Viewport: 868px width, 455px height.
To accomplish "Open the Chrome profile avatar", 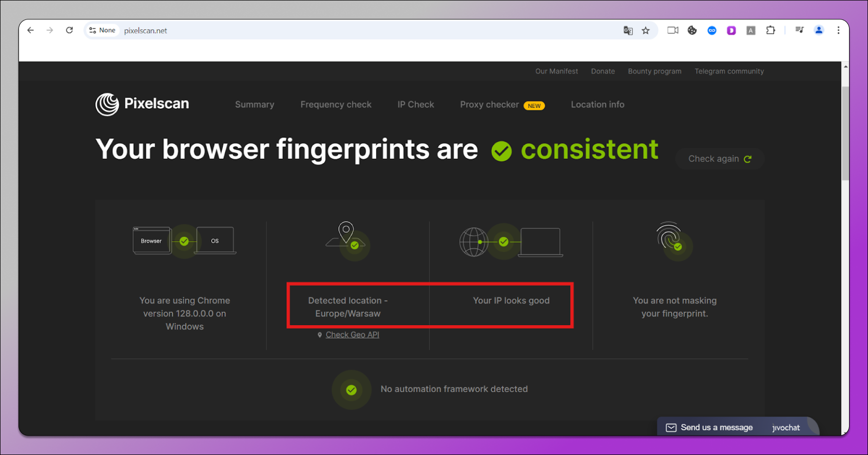I will point(819,30).
